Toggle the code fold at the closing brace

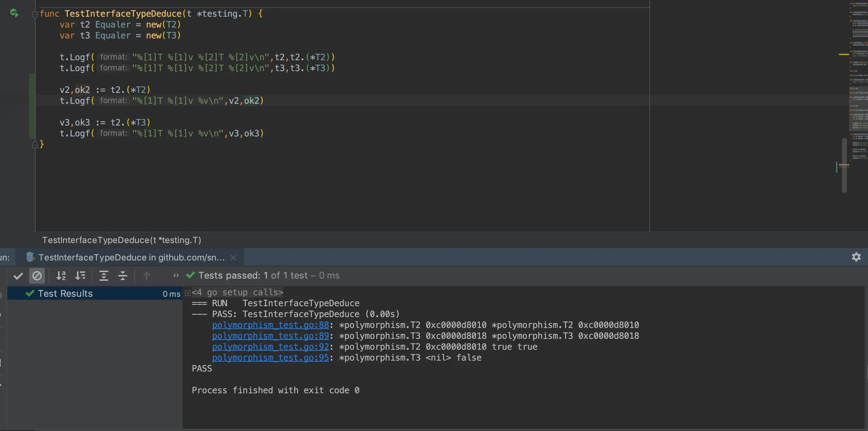35,144
